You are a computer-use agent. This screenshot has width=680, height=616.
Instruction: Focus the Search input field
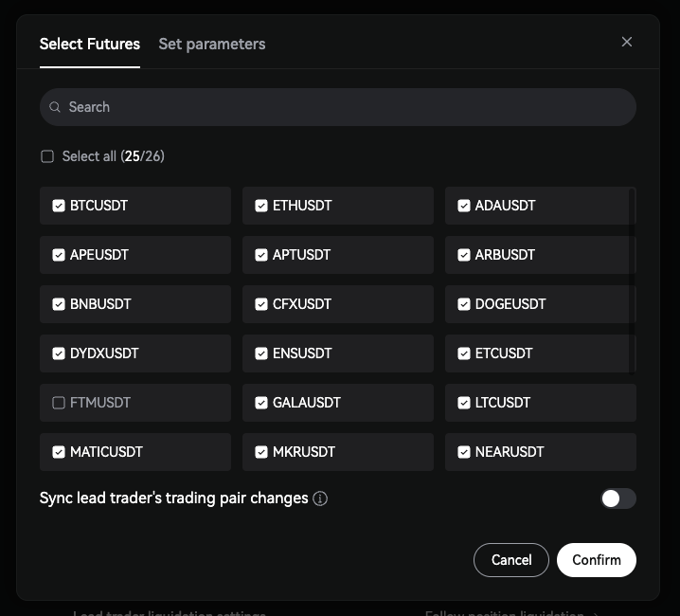point(341,108)
